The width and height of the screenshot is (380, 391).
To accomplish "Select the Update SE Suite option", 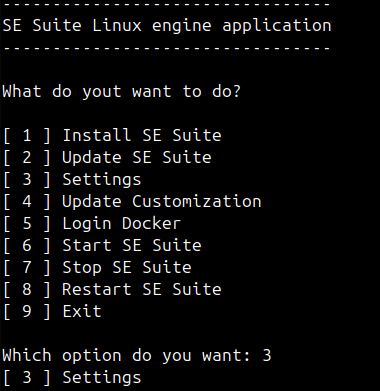I will pyautogui.click(x=107, y=157).
